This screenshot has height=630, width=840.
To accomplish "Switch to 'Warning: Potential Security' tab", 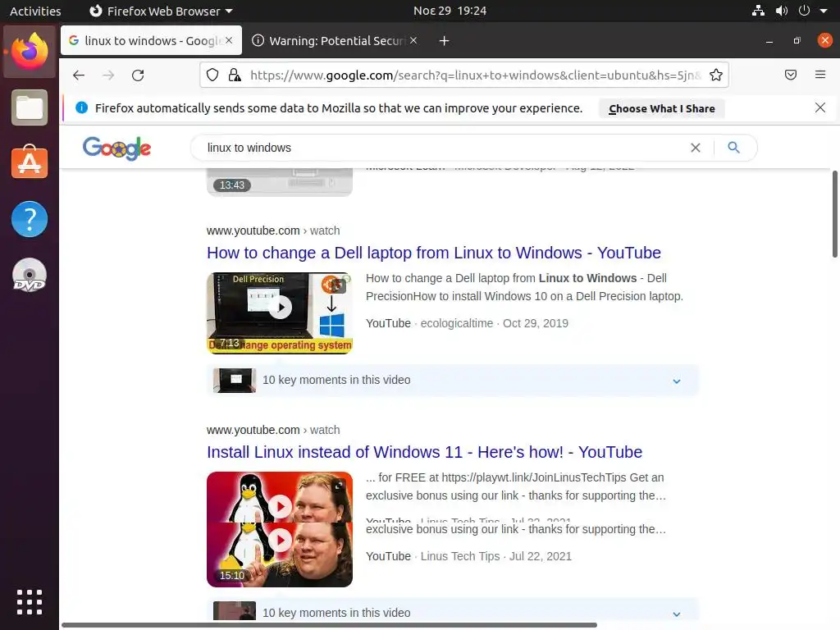I will coord(335,40).
